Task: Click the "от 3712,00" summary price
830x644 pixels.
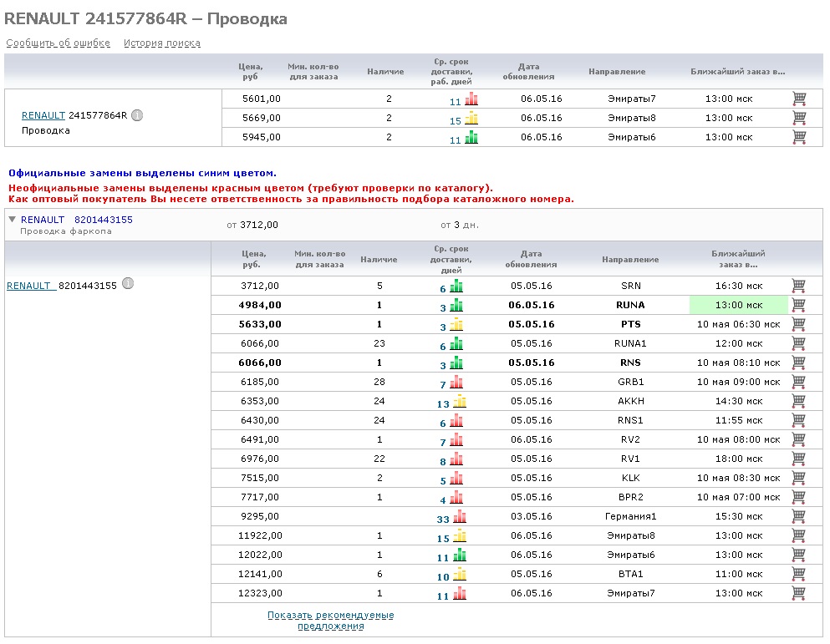Action: (252, 225)
